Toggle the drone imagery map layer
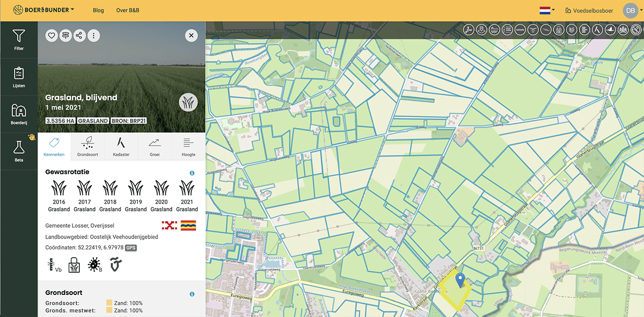 point(533,30)
